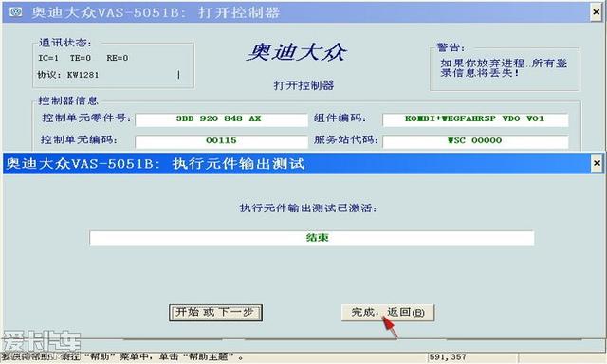Viewport: 607px width, 364px height.
Task: Click the 完成, 返回(B) button
Action: point(388,313)
